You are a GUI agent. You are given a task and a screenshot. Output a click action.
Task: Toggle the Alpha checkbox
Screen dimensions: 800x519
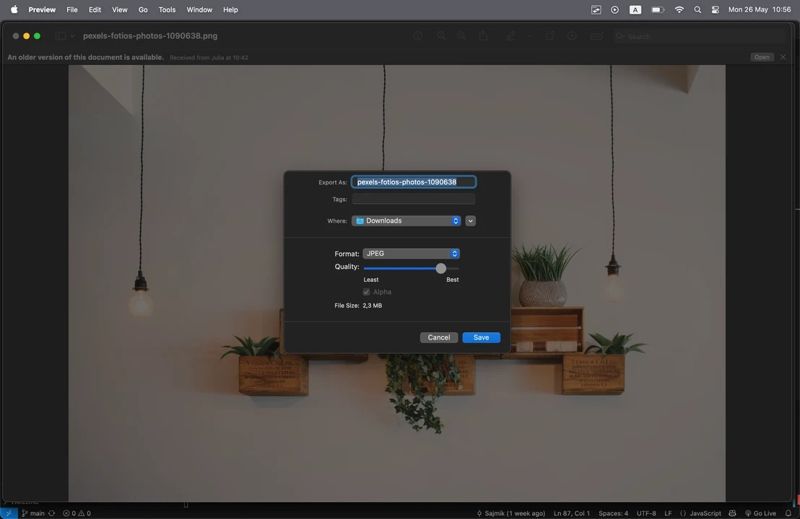click(x=367, y=292)
